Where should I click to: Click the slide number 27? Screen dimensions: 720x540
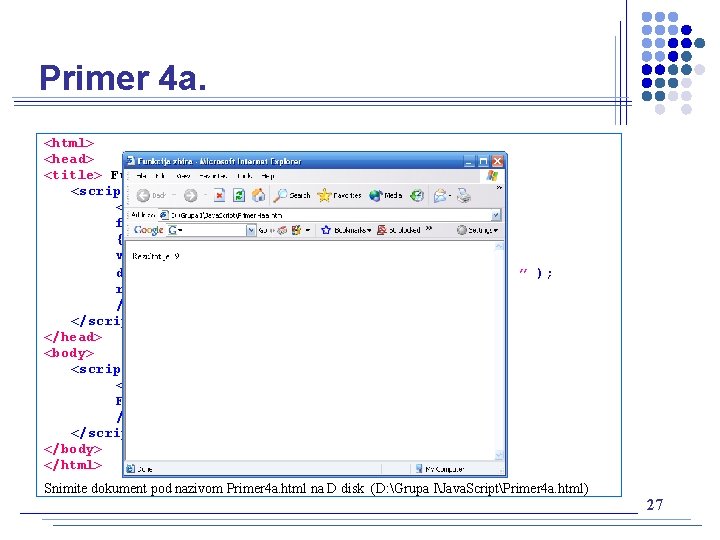pyautogui.click(x=655, y=505)
